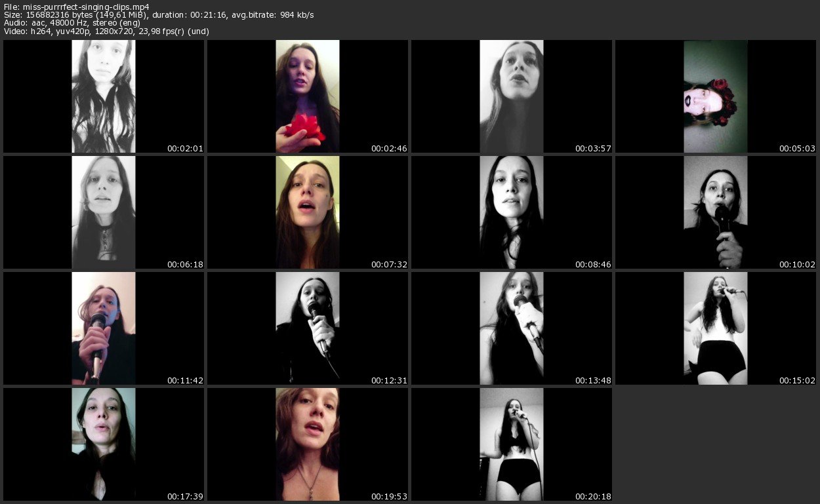Click the thumbnail frame at 00:03:57
Viewport: 820px width, 504px height.
(511, 96)
